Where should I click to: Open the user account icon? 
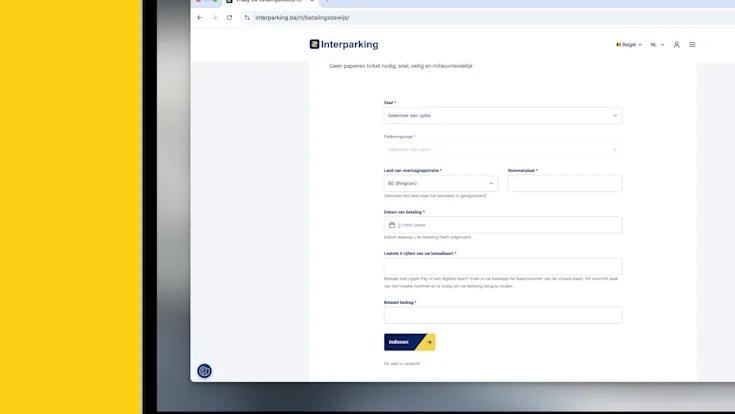pyautogui.click(x=676, y=45)
